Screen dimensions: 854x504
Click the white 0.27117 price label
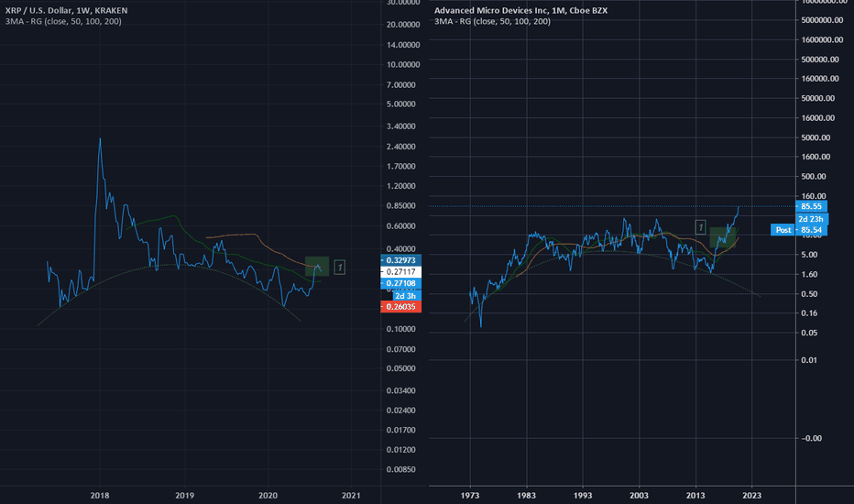point(400,271)
